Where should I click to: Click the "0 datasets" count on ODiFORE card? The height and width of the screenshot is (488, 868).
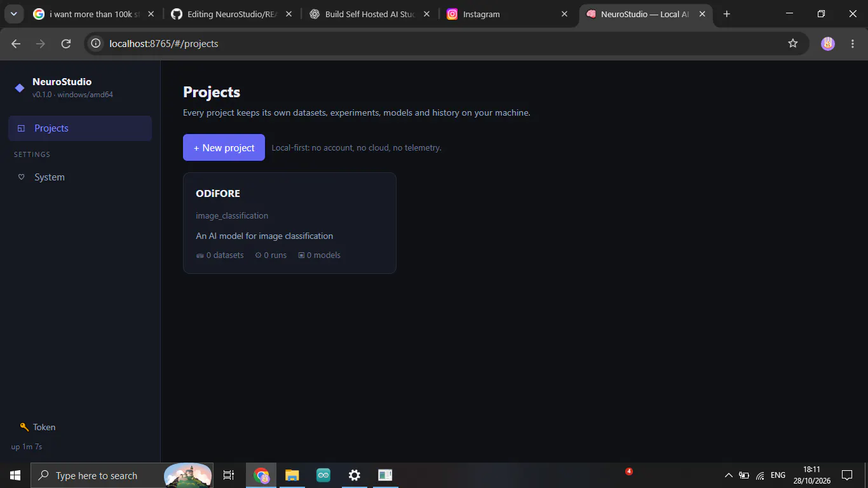[220, 255]
